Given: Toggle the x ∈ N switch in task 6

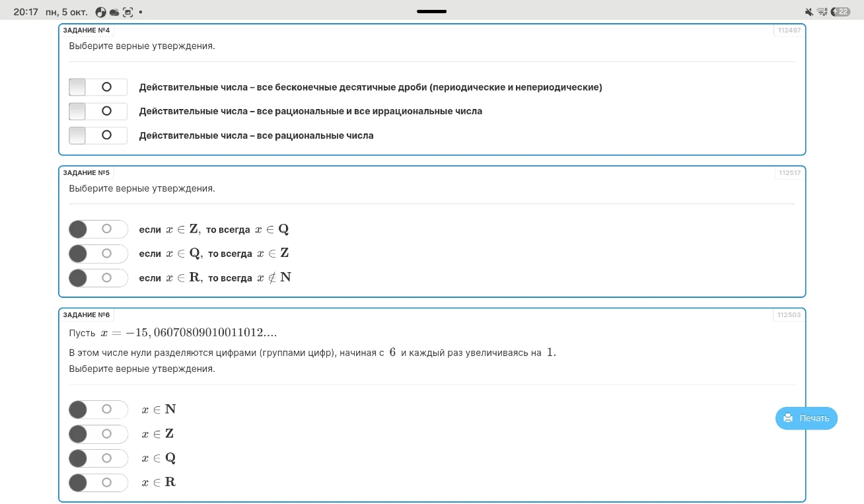Looking at the screenshot, I should pos(98,410).
